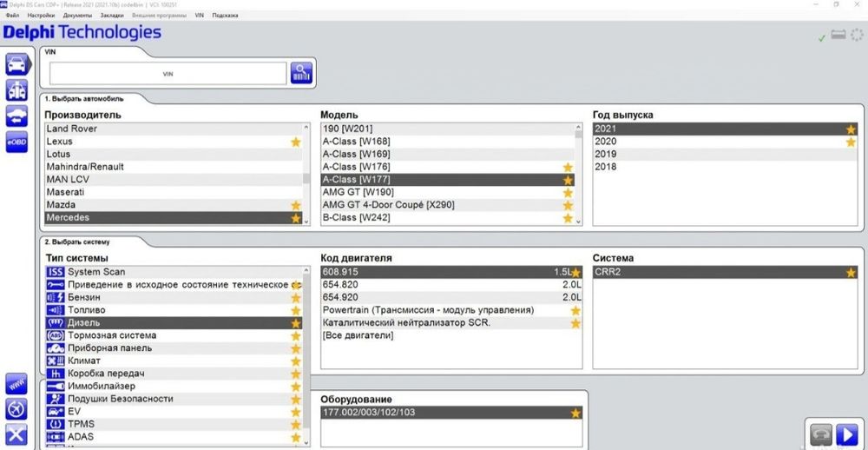Open the generic OBD car group icon
Screen dimensions: 868x450
click(x=16, y=90)
